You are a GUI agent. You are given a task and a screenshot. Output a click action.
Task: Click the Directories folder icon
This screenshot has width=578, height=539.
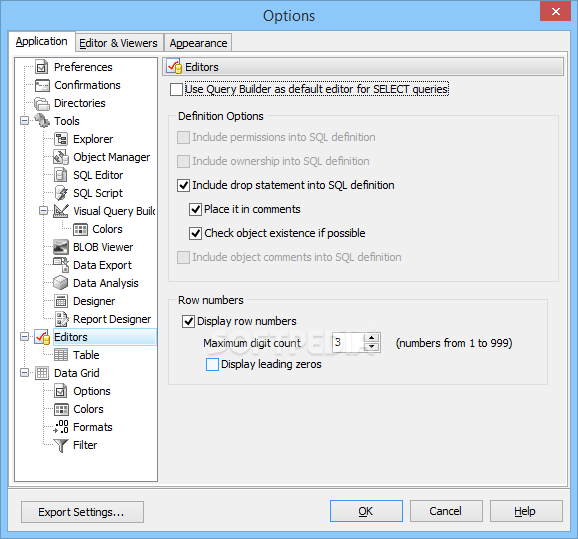[x=42, y=104]
